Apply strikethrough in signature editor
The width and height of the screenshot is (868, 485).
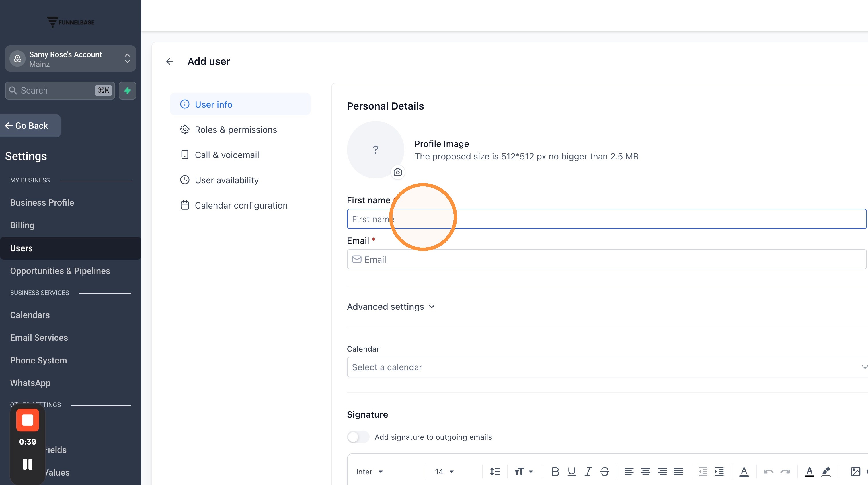point(604,472)
